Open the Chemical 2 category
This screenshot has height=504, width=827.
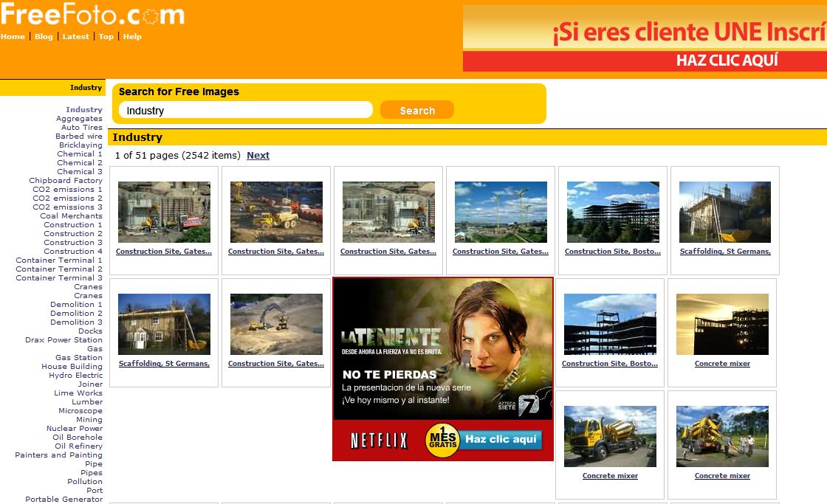[80, 162]
